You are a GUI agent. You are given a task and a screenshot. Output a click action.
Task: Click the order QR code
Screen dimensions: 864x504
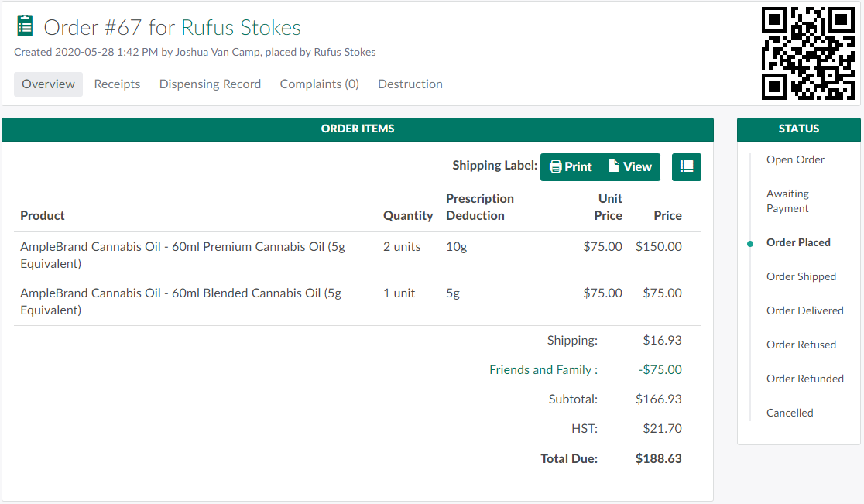[807, 53]
